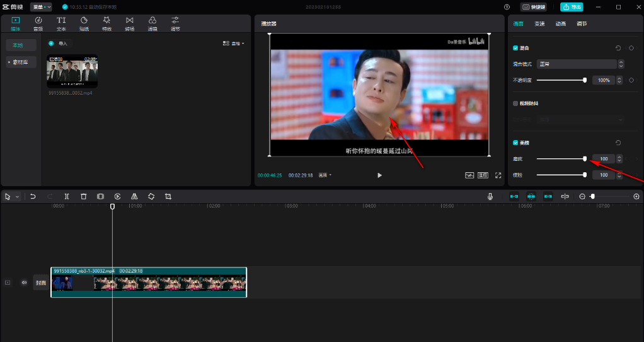Click the help question mark icon
Image resolution: width=644 pixels, height=342 pixels.
[x=507, y=7]
